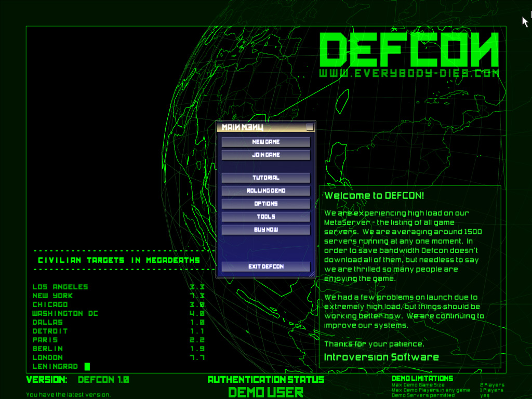Click the 'Demo Limitations' heading
532x399 pixels.
(x=422, y=378)
